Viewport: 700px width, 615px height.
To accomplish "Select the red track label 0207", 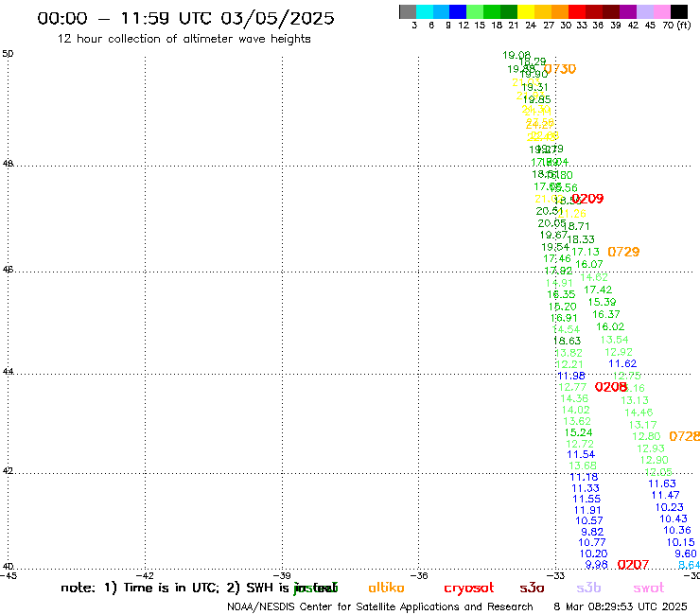I will click(x=633, y=565).
